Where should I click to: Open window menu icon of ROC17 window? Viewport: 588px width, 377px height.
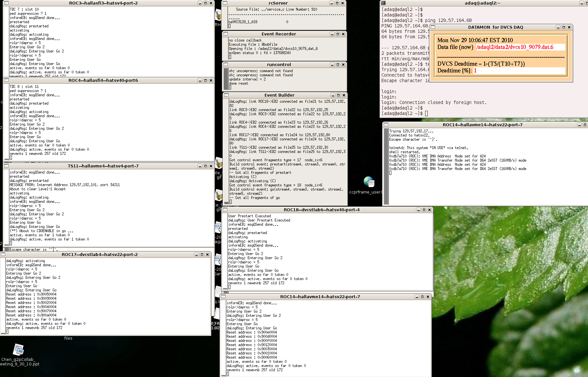[3, 254]
